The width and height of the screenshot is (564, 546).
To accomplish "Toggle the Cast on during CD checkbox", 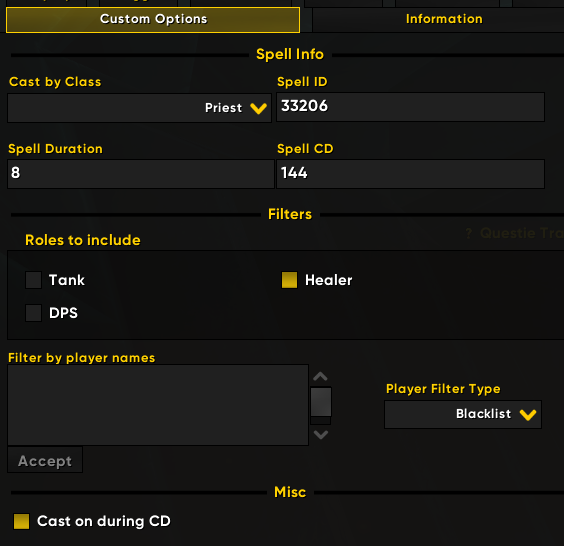I will click(x=22, y=521).
